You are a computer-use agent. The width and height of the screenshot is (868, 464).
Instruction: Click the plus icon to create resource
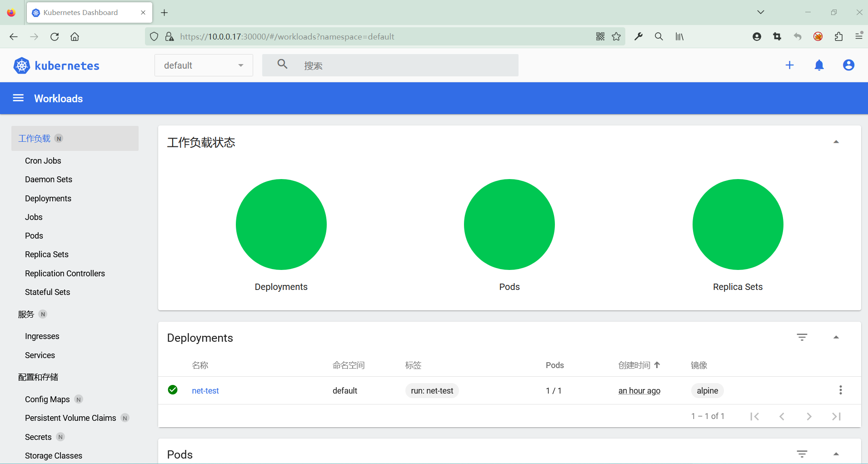pos(790,65)
